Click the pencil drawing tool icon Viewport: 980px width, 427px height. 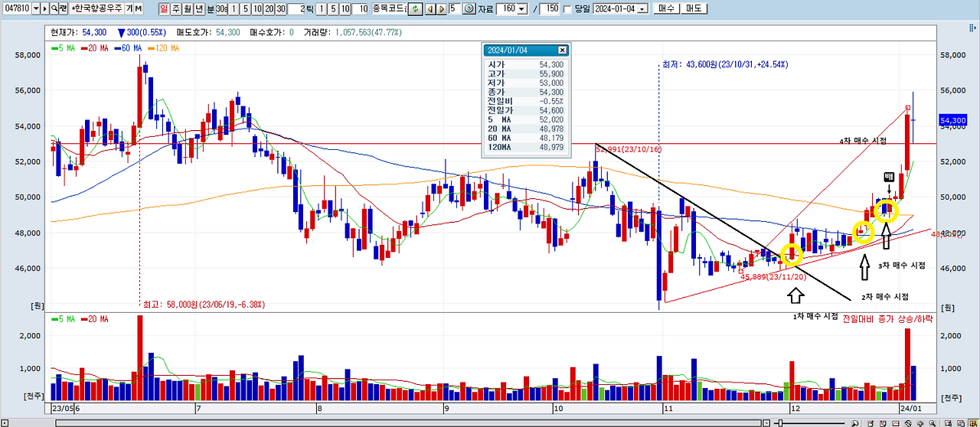click(871, 423)
